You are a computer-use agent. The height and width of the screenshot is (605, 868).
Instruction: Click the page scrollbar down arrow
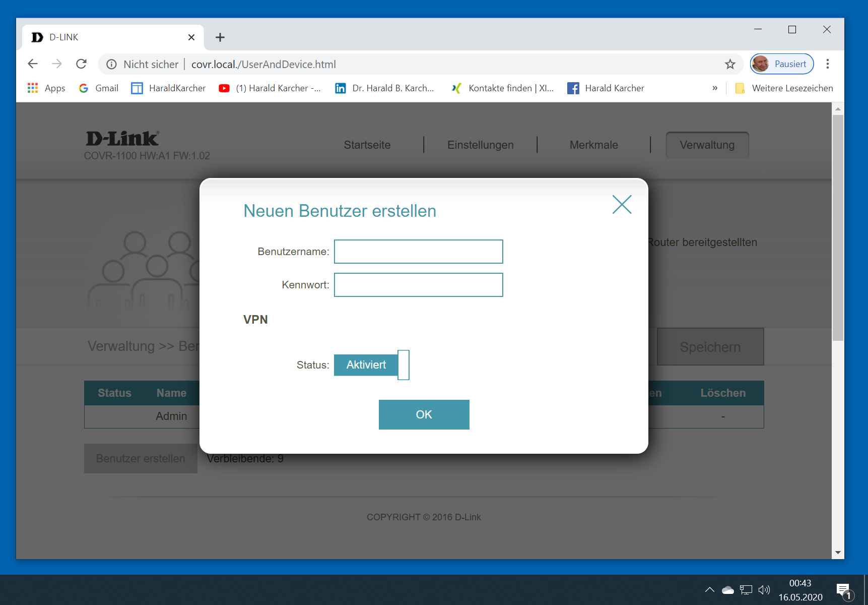[x=838, y=553]
